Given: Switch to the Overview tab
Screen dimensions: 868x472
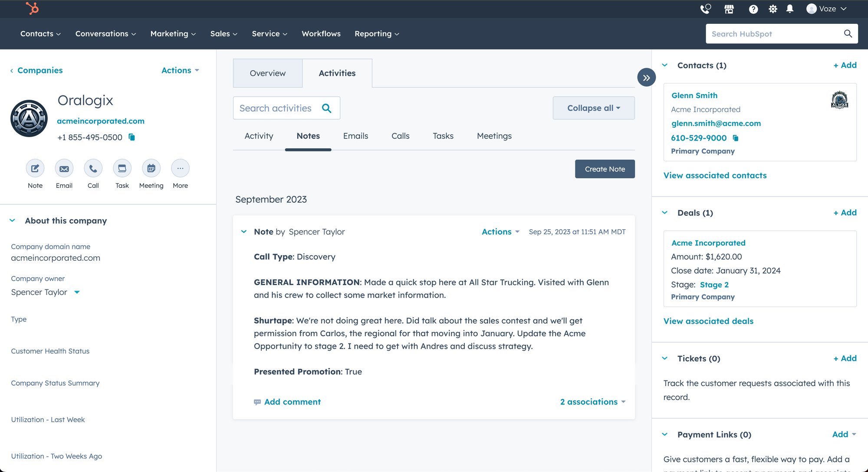Looking at the screenshot, I should tap(268, 73).
